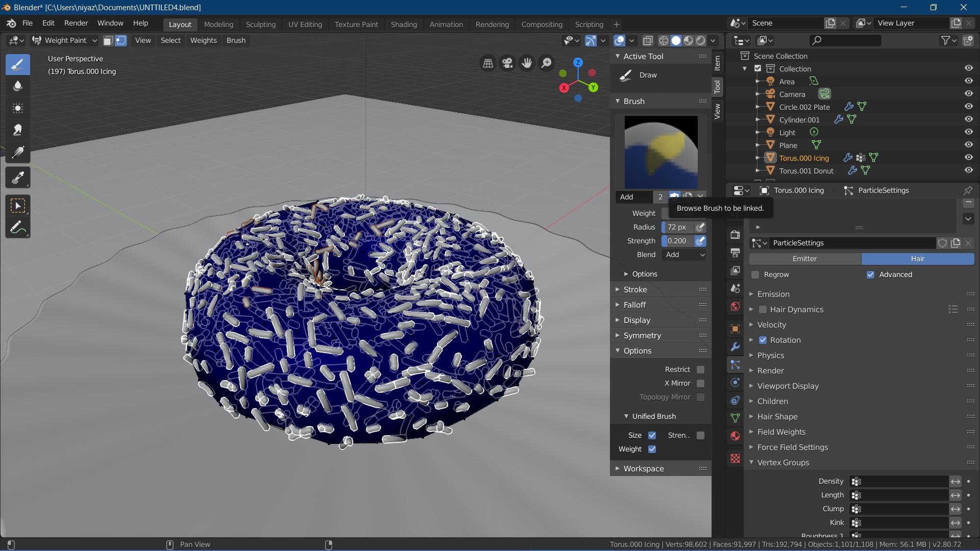The height and width of the screenshot is (551, 980).
Task: Open the Blend mode dropdown set to Add
Action: [683, 255]
